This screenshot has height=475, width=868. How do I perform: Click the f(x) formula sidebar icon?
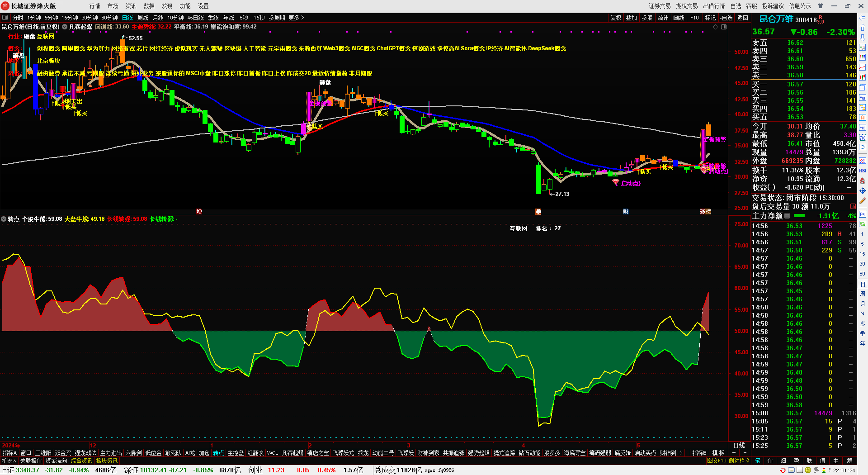(x=862, y=137)
